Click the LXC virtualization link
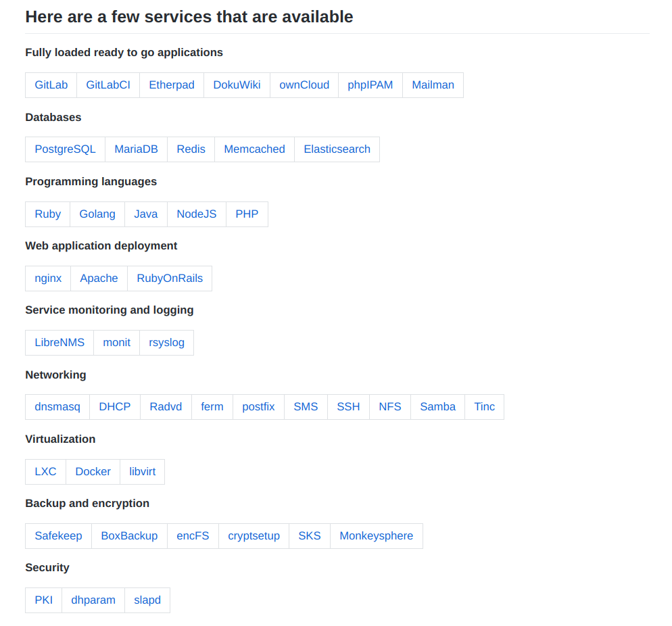 pos(45,471)
